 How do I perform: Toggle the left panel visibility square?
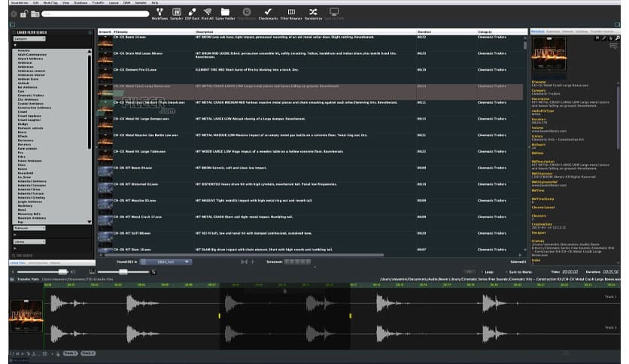[x=13, y=25]
